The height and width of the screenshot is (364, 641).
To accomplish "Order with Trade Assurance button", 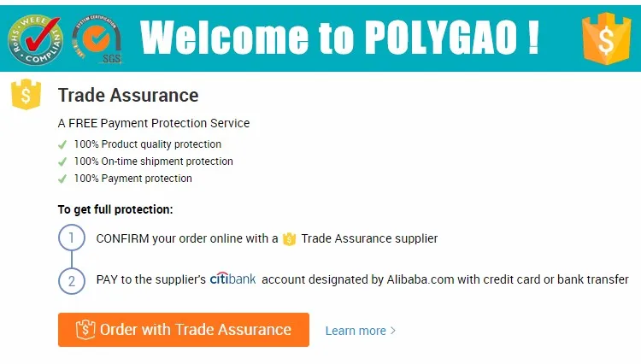I will tap(184, 330).
